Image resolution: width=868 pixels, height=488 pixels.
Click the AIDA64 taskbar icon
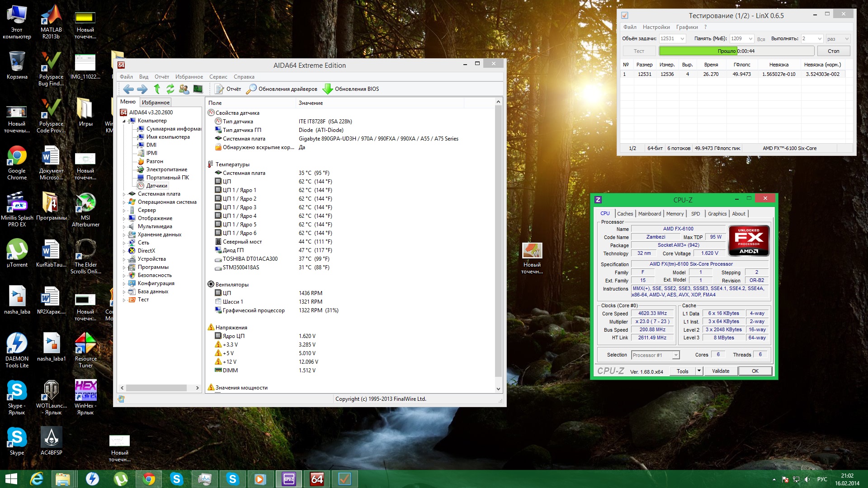[317, 479]
